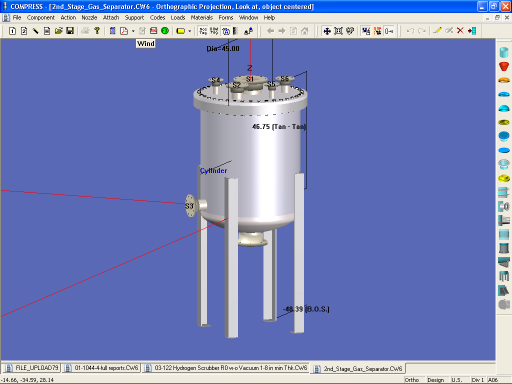Select the blue pan/move arrows tool
512x384 pixels.
pyautogui.click(x=327, y=31)
